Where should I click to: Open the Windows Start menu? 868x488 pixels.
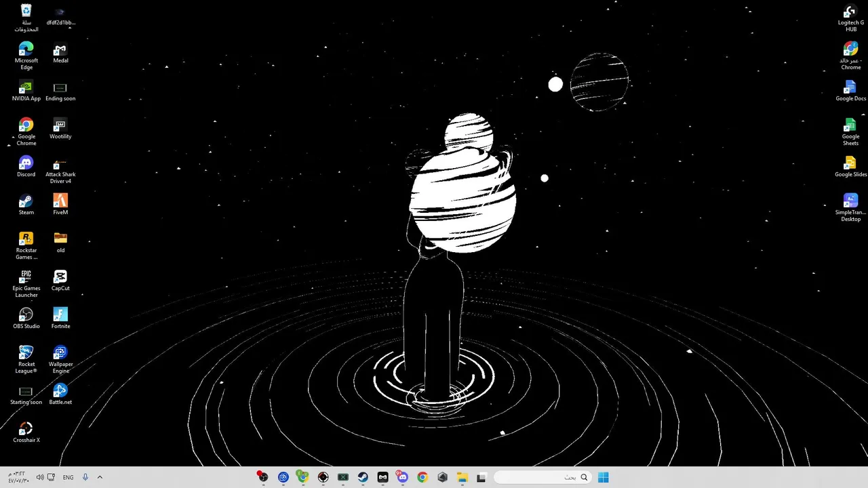coord(603,477)
